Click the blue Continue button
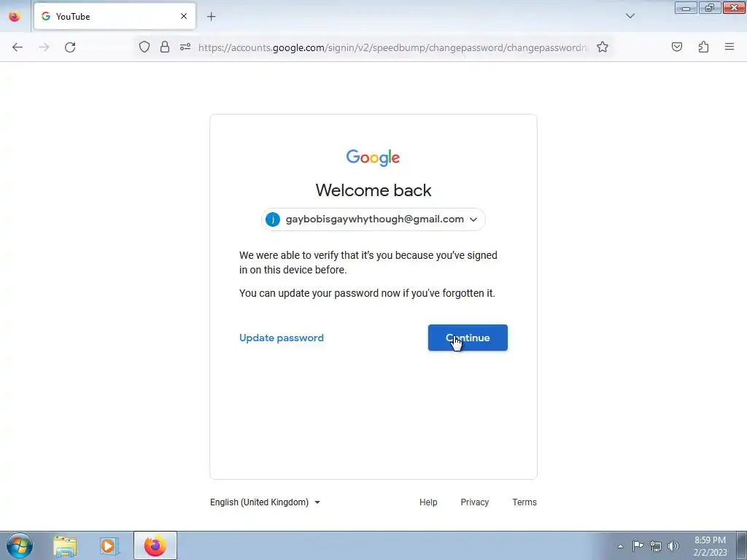 468,338
